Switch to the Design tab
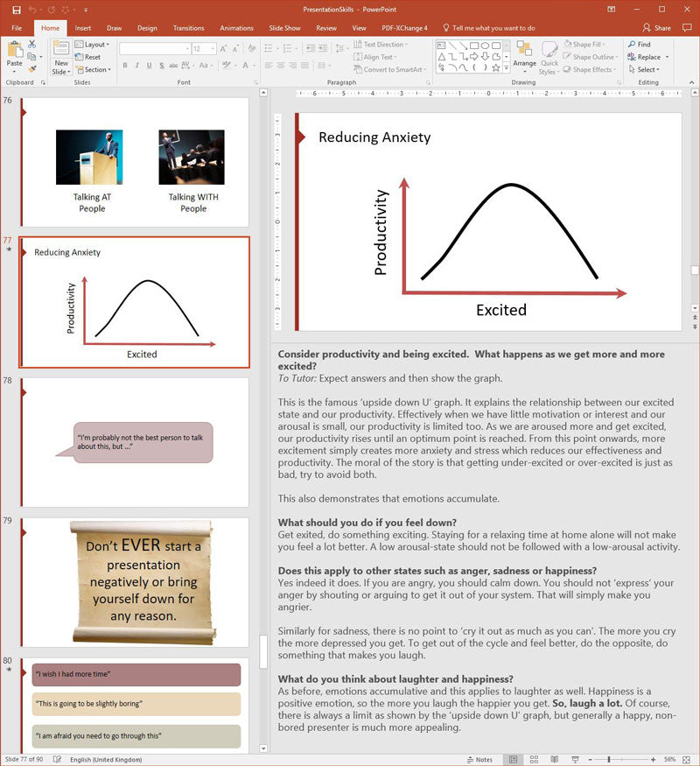The image size is (700, 766). point(147,28)
